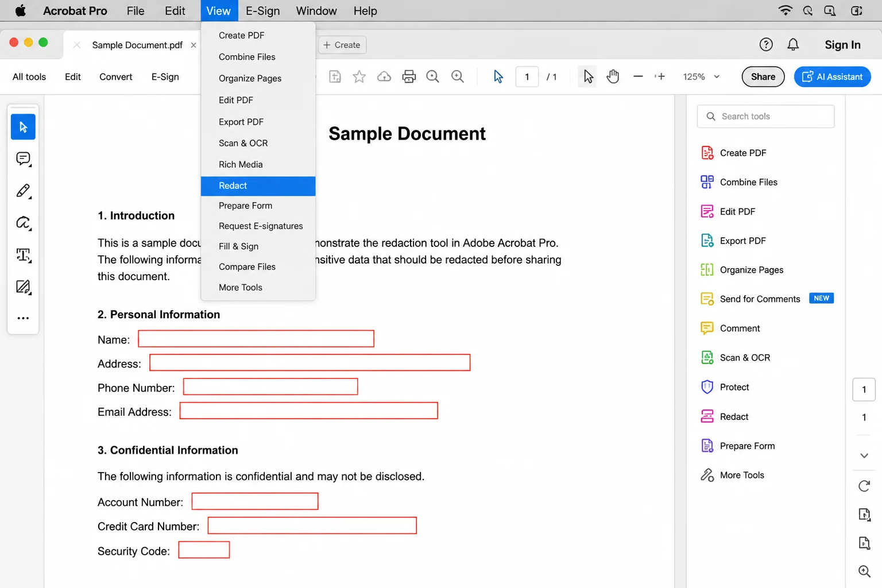Choose Rich Media from the open menu
The height and width of the screenshot is (588, 882).
[x=258, y=165]
